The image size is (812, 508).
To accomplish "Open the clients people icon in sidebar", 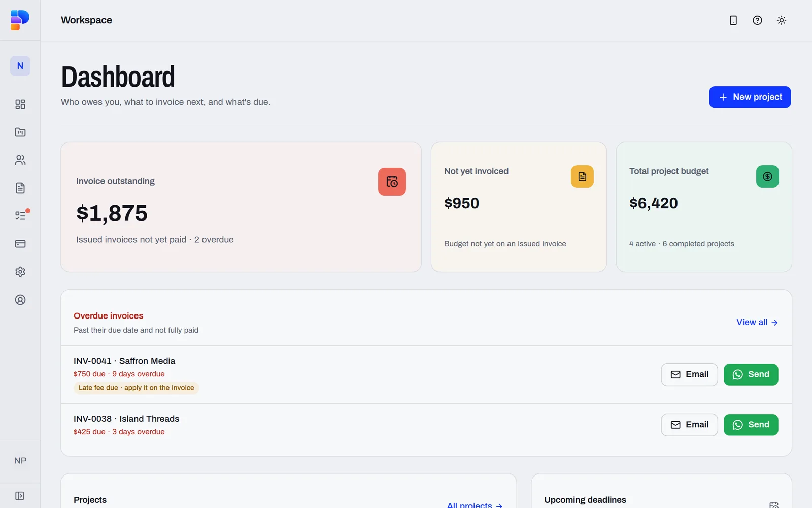I will pos(20,160).
